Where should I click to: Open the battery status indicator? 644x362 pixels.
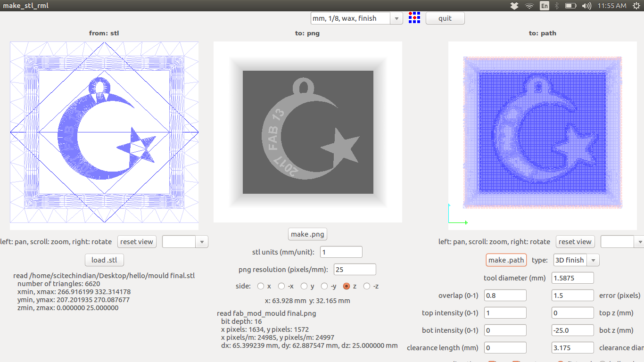pos(570,6)
